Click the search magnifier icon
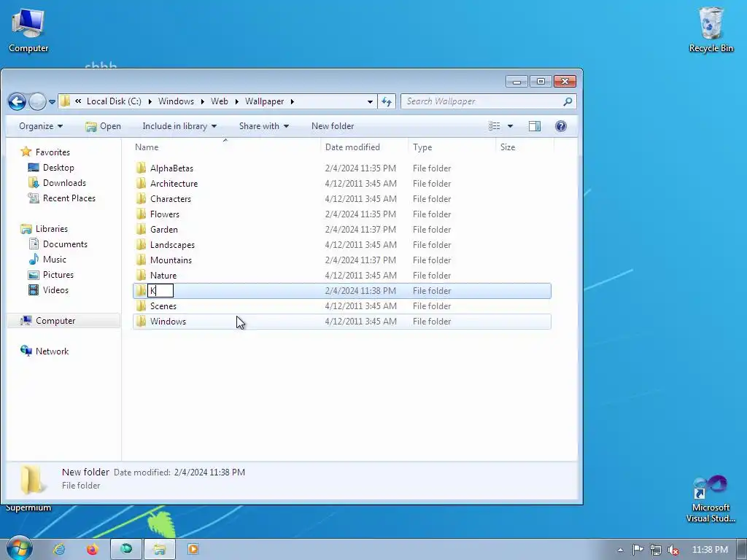 [567, 101]
